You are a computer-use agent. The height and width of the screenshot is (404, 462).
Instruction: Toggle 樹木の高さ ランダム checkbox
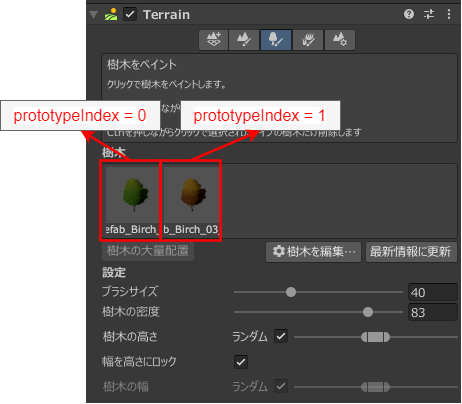[x=281, y=336]
